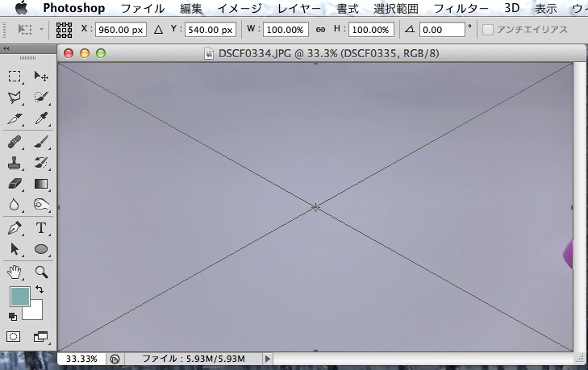Viewport: 588px width, 370px height.
Task: Open the レイヤー menu
Action: click(299, 8)
